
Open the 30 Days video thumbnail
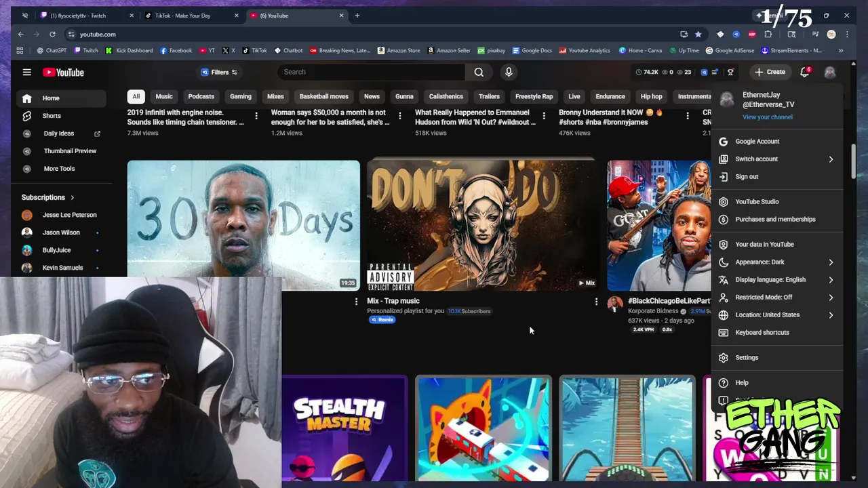(243, 226)
